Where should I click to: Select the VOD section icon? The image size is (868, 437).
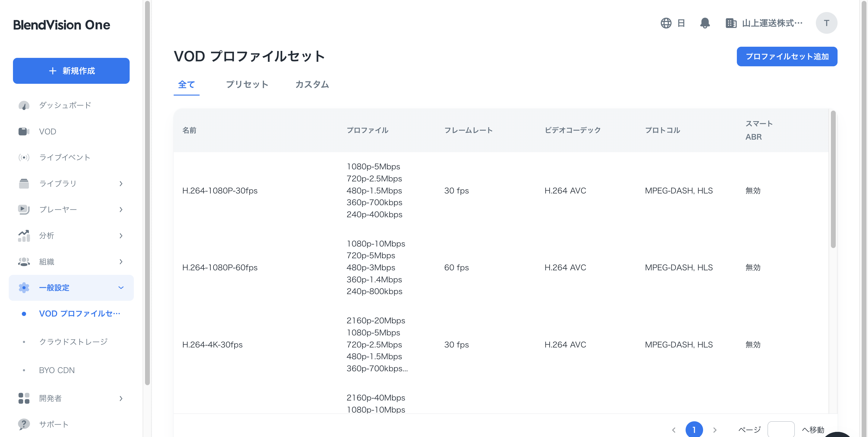pyautogui.click(x=23, y=131)
